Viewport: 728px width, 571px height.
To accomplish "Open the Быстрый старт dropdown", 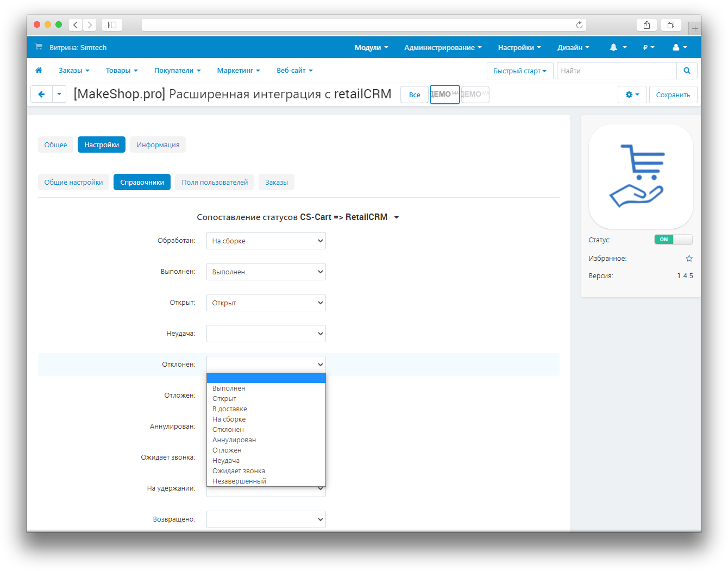I will tap(520, 71).
